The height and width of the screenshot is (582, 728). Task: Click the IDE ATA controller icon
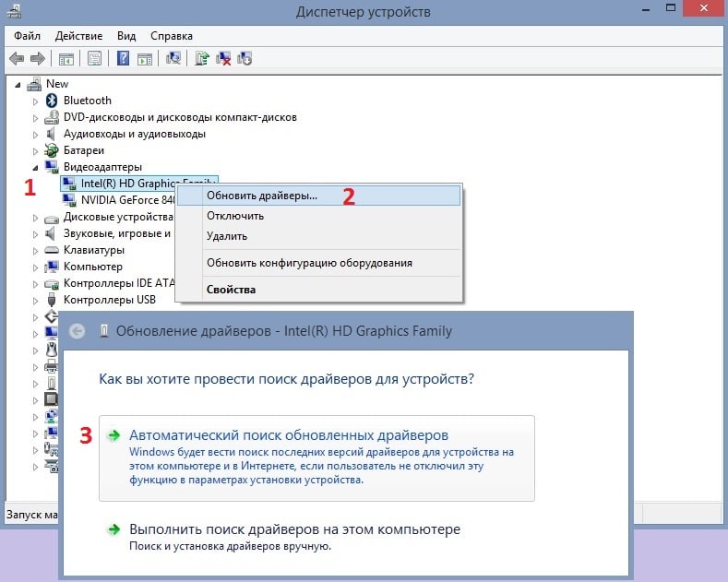pyautogui.click(x=52, y=283)
